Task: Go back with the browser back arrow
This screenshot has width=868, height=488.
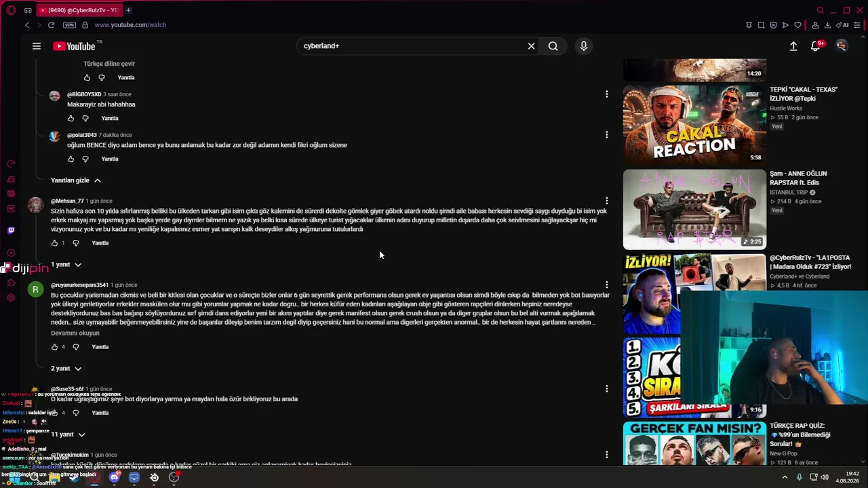Action: (27, 25)
